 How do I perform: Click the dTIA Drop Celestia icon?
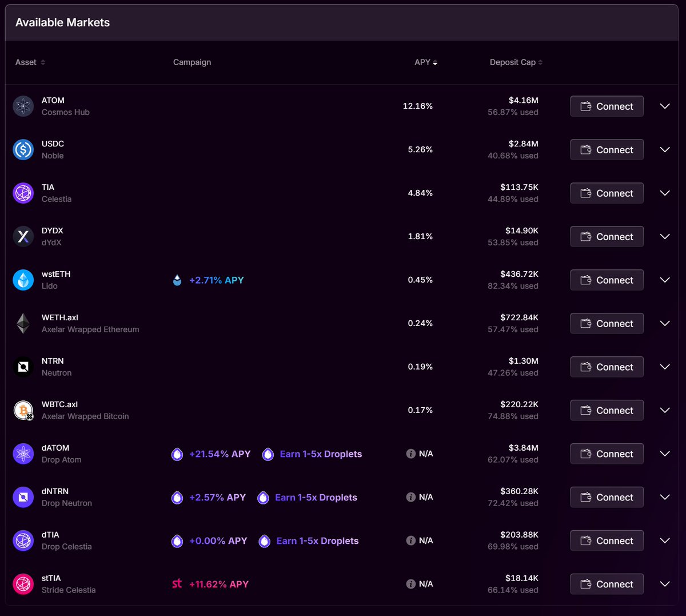23,541
